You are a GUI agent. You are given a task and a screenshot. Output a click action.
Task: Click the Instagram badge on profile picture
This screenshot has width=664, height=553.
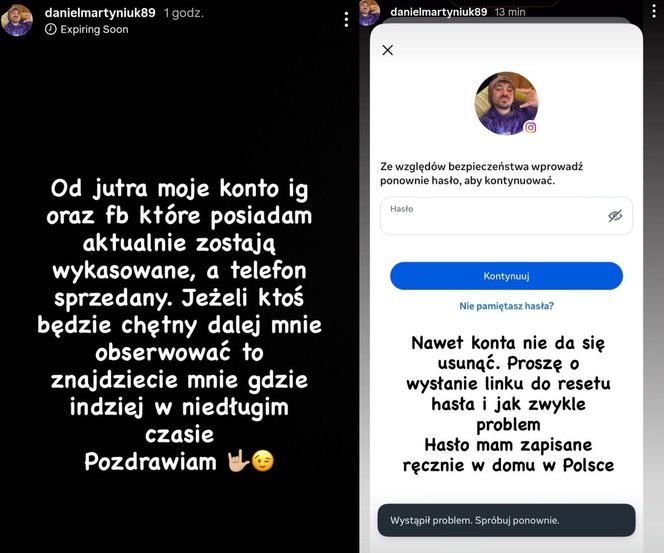[531, 127]
